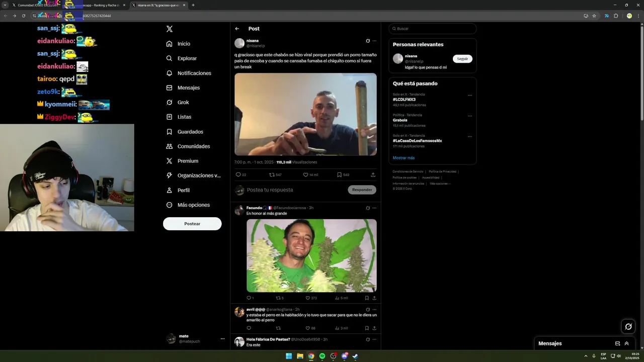Open account menu dots beside mate
Image resolution: width=644 pixels, height=362 pixels.
coord(222,339)
